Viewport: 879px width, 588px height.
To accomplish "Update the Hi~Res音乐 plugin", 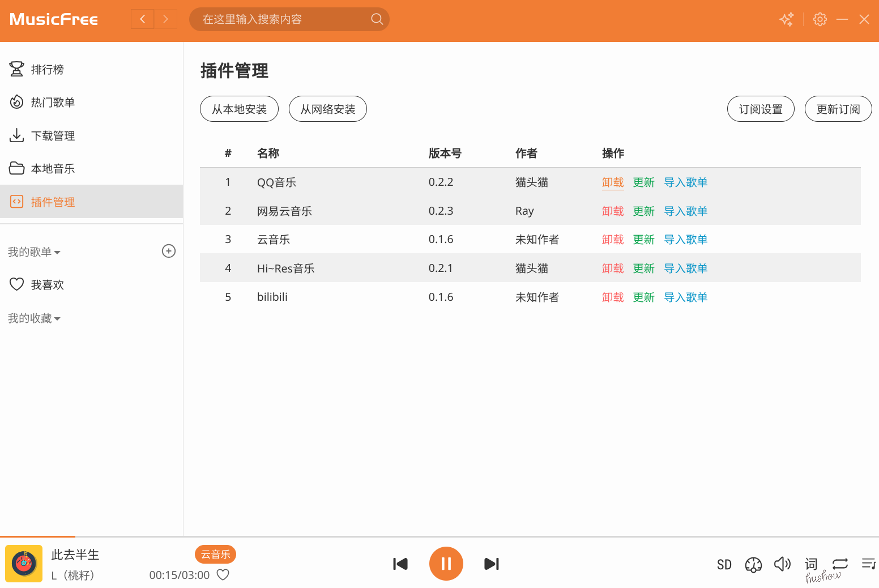I will point(644,269).
